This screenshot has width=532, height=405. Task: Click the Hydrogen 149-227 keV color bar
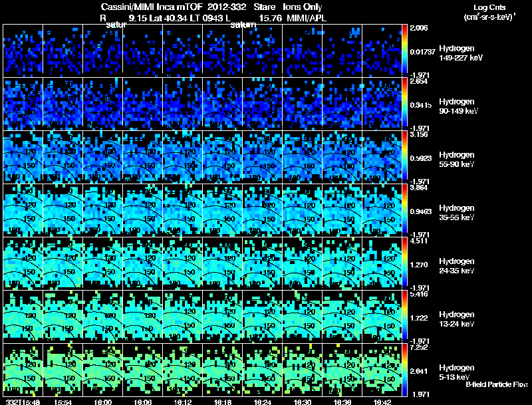pos(404,49)
